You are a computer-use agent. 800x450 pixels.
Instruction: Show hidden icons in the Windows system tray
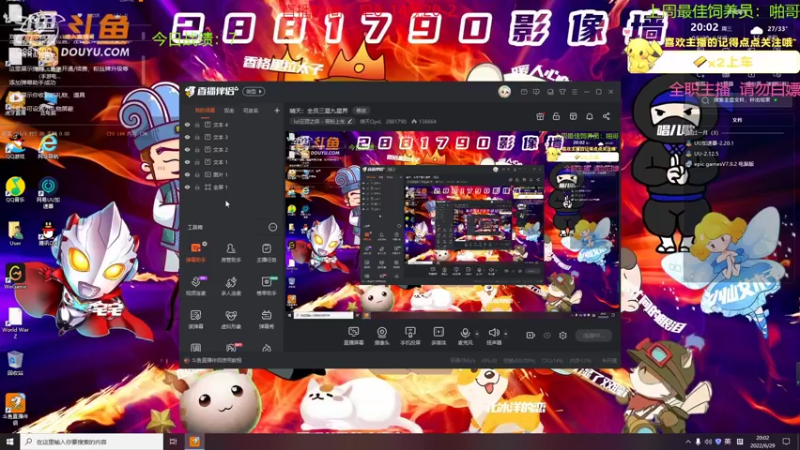coord(688,442)
